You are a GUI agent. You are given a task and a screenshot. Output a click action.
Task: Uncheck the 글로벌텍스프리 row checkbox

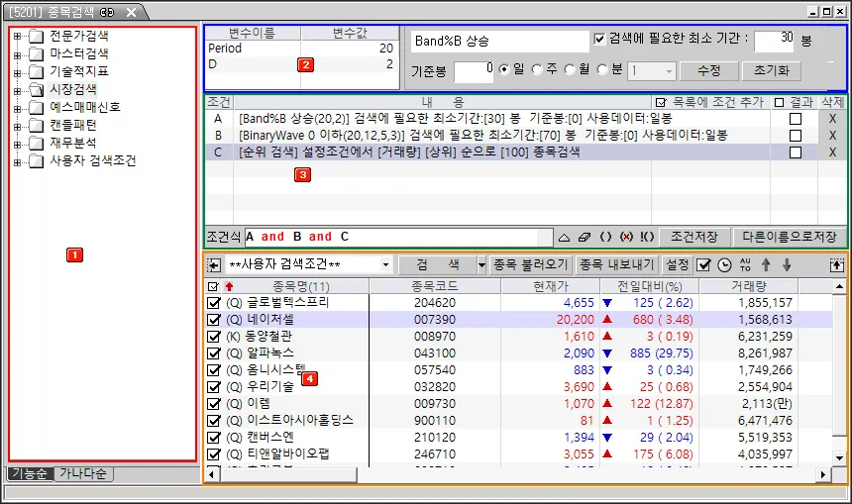(x=214, y=303)
